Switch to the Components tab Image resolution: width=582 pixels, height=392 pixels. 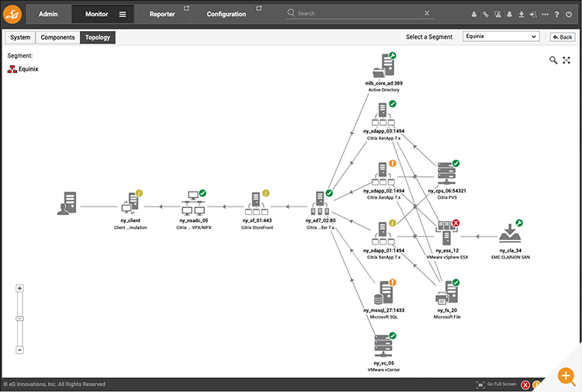coord(57,37)
